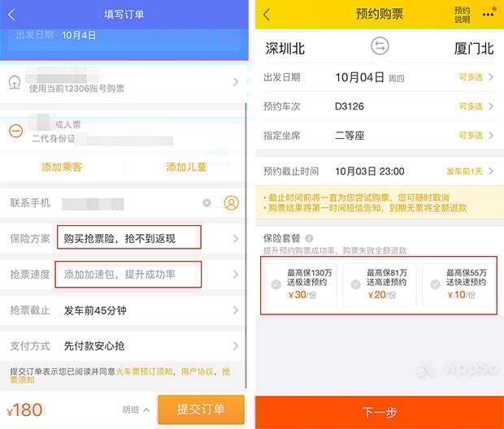The height and width of the screenshot is (429, 504).
Task: Open the three-dot more menu
Action: pos(488,15)
